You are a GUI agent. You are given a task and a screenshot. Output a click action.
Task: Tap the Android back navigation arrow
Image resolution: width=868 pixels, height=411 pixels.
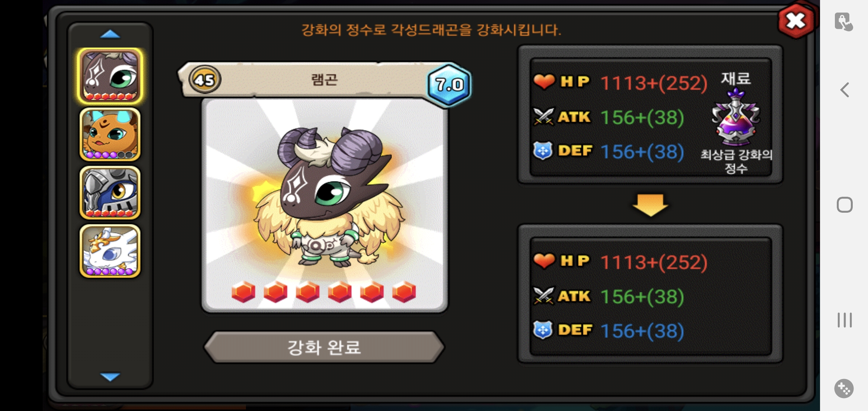click(844, 90)
